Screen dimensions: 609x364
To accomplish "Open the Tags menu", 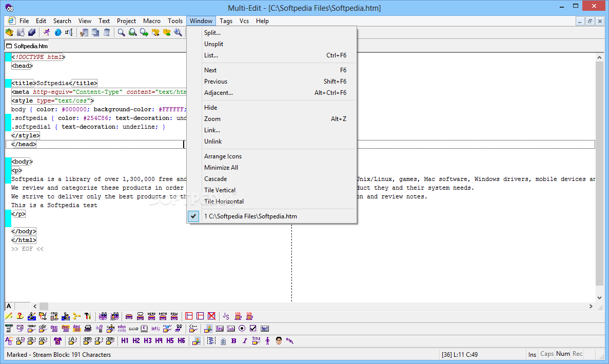I will tap(226, 21).
